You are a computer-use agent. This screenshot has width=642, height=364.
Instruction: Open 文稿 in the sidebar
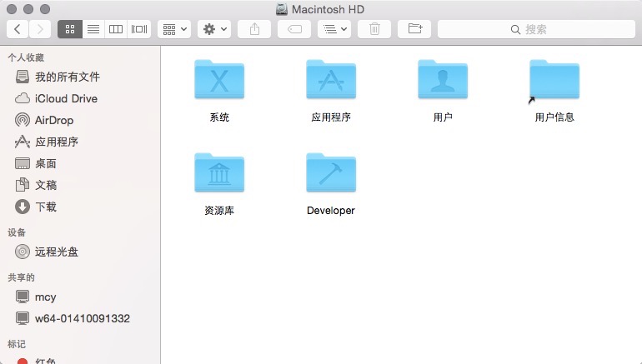[80, 185]
